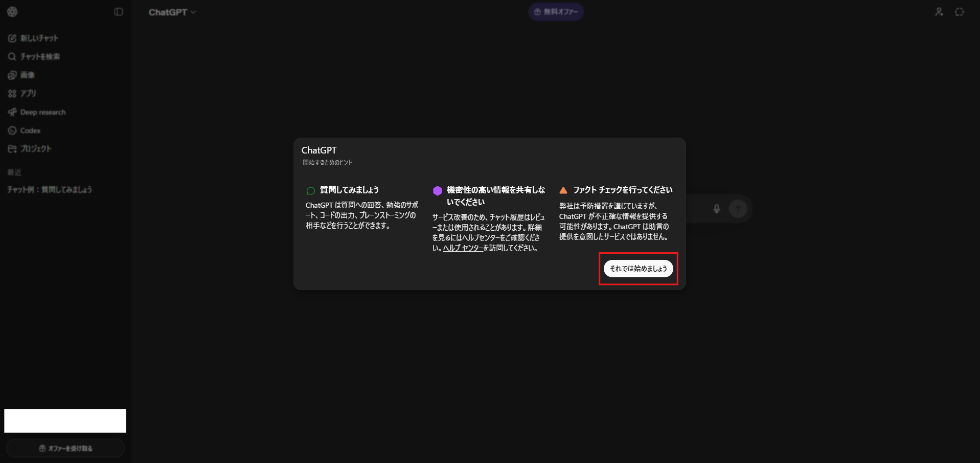Click the ChatGPT logo icon in sidebar
The height and width of the screenshot is (463, 980).
[12, 12]
